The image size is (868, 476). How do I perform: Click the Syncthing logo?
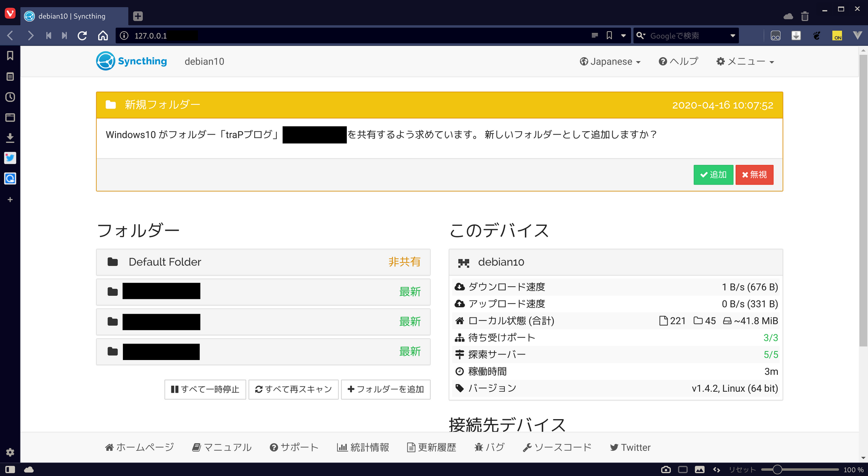(x=132, y=61)
